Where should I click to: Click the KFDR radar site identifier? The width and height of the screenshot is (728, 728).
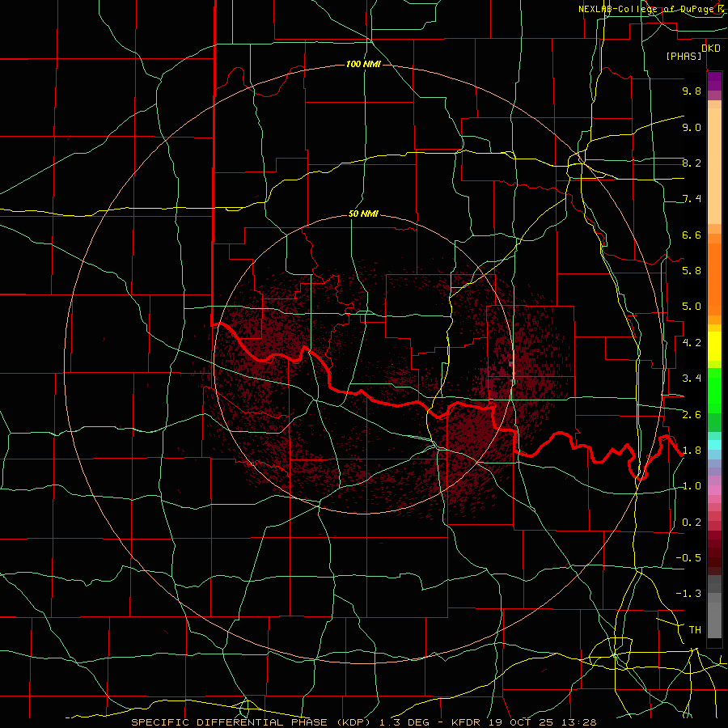(x=467, y=722)
